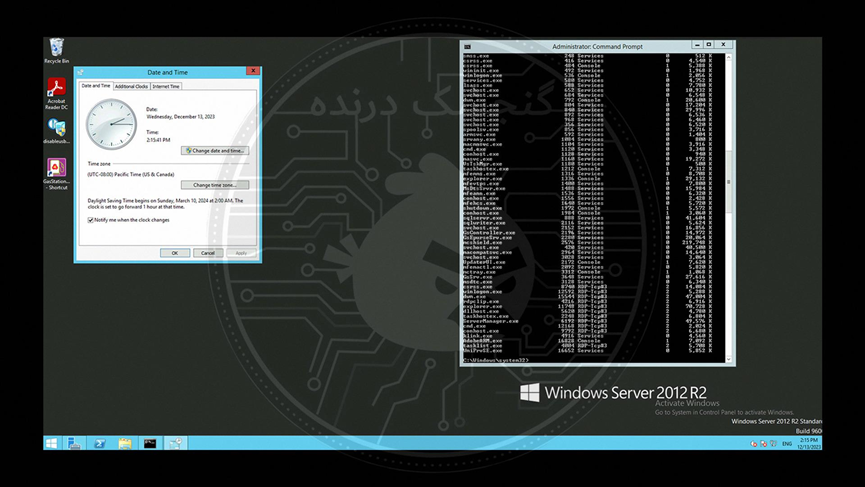Open File Explorer from the taskbar

(x=125, y=443)
